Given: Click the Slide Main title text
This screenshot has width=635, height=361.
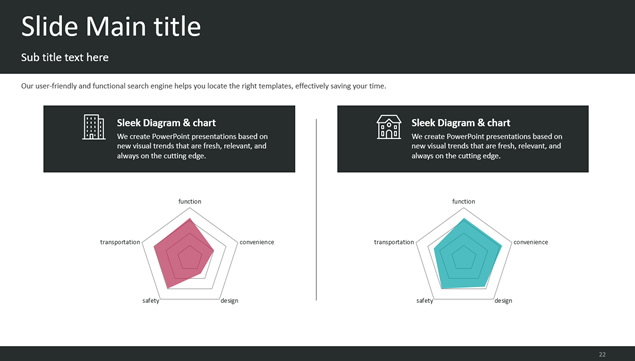Looking at the screenshot, I should pyautogui.click(x=111, y=26).
